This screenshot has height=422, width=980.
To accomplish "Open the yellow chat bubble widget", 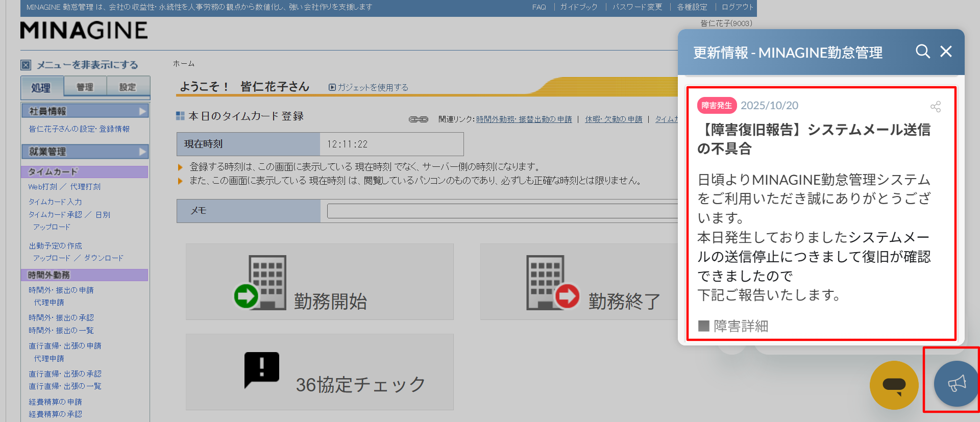I will click(894, 385).
